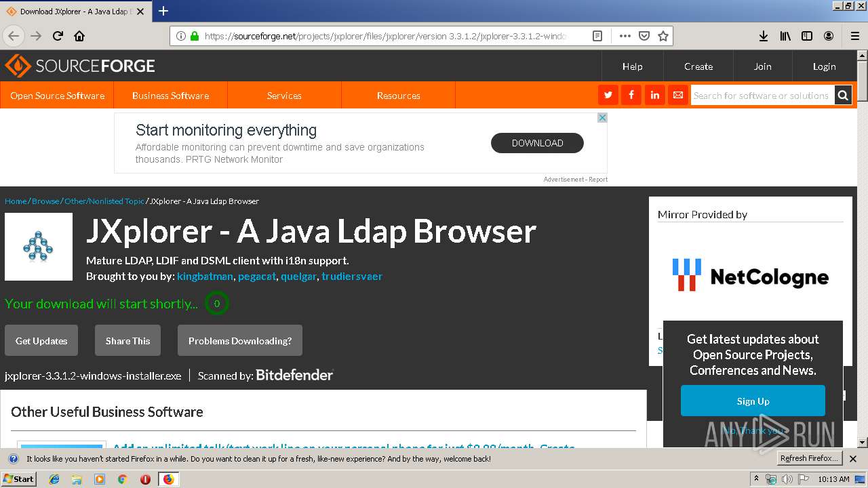Image resolution: width=868 pixels, height=488 pixels.
Task: Click the volume icon in system tray
Action: (787, 479)
